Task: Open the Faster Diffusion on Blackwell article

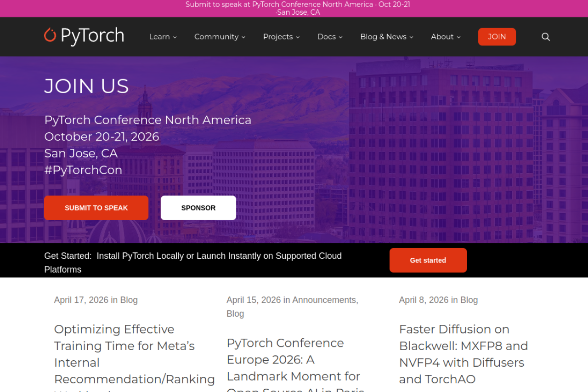Action: [464, 354]
